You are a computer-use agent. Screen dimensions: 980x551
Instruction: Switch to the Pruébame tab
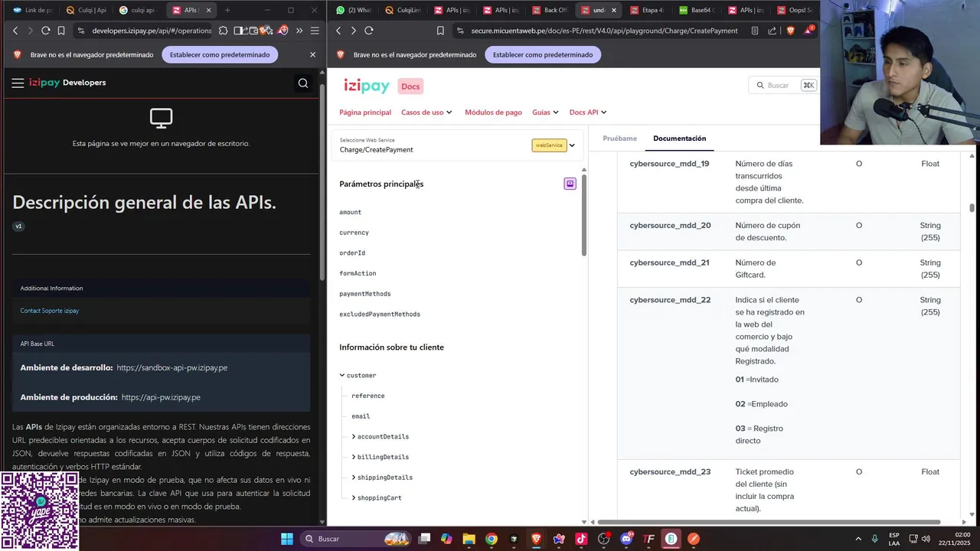pyautogui.click(x=619, y=139)
